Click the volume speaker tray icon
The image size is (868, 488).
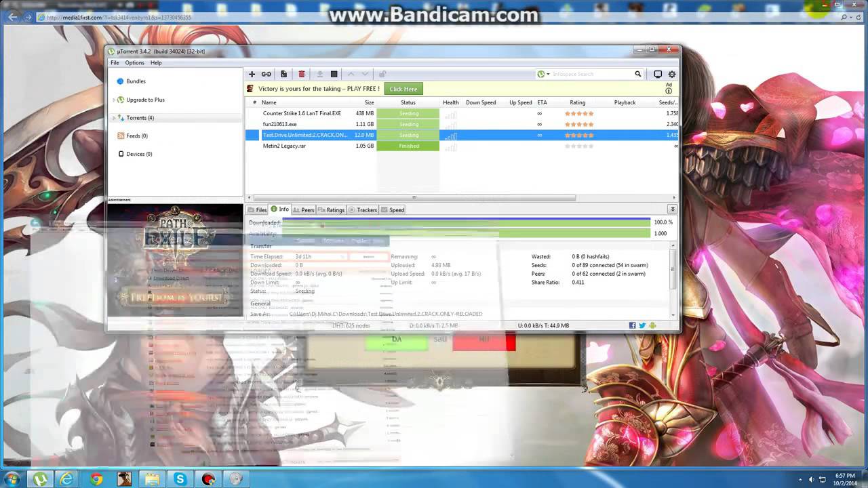tap(811, 480)
